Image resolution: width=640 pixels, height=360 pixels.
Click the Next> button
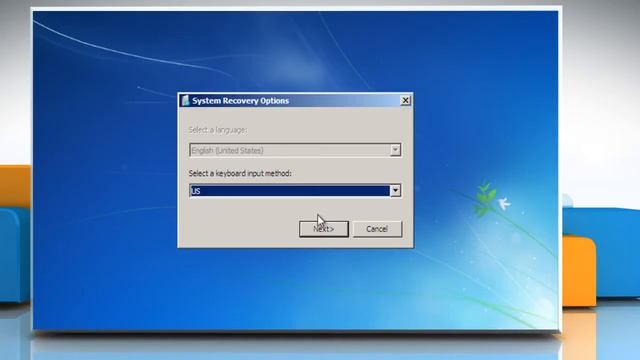point(324,229)
